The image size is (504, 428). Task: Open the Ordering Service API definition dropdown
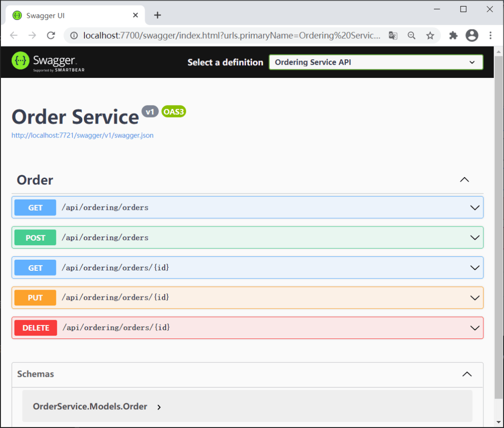(x=376, y=62)
